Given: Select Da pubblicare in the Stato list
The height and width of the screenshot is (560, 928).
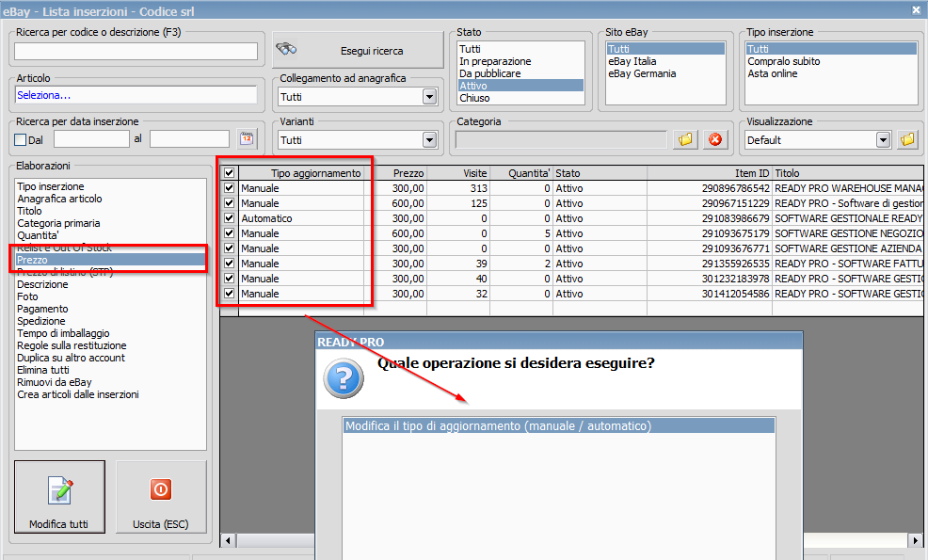Looking at the screenshot, I should click(x=520, y=73).
